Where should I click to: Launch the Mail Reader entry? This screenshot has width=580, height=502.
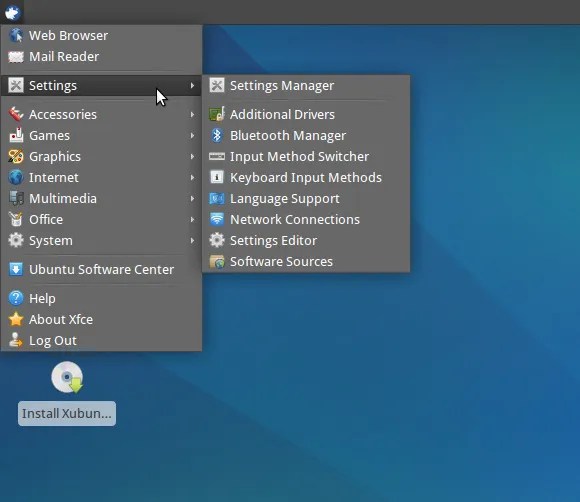101,57
